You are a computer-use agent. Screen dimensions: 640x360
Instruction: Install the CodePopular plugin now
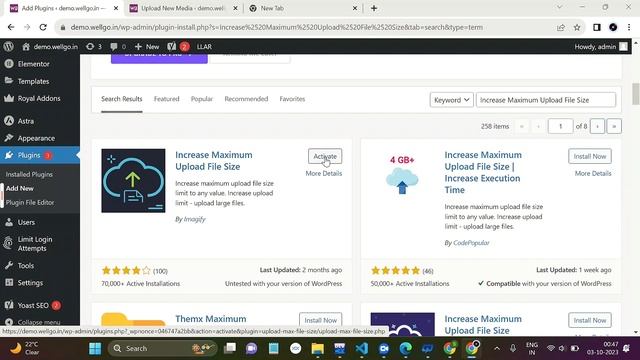pos(590,156)
